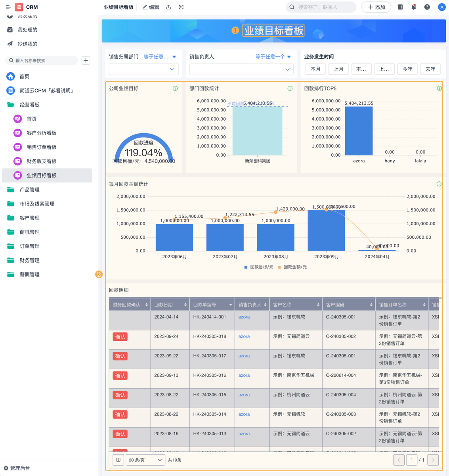This screenshot has height=476, width=449.
Task: Click the pagination page number field
Action: [x=412, y=460]
